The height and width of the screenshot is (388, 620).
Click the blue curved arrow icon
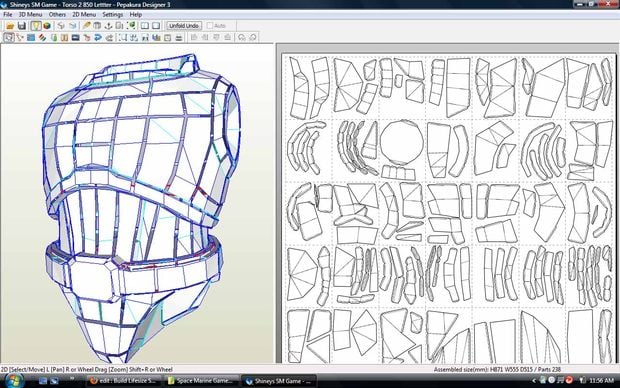tap(98, 38)
